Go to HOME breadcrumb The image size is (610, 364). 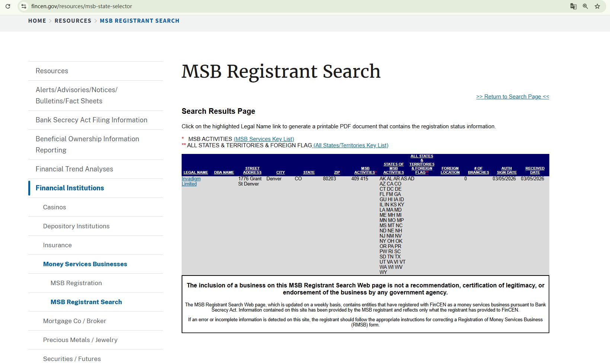click(37, 21)
